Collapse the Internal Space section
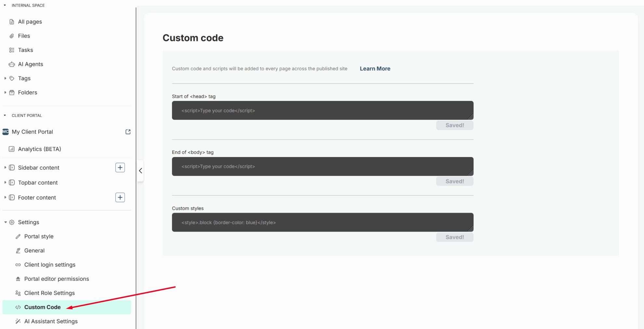The image size is (644, 329). (x=5, y=5)
